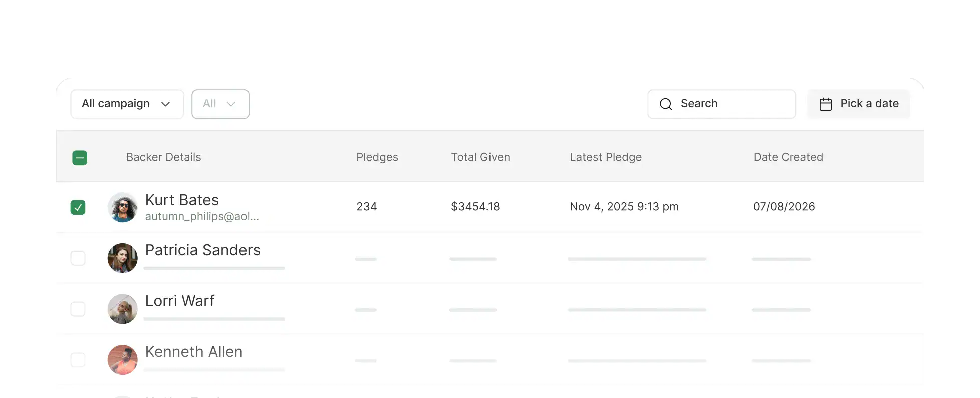Viewport: 980px width, 398px height.
Task: Focus the Search input field
Action: (x=731, y=104)
